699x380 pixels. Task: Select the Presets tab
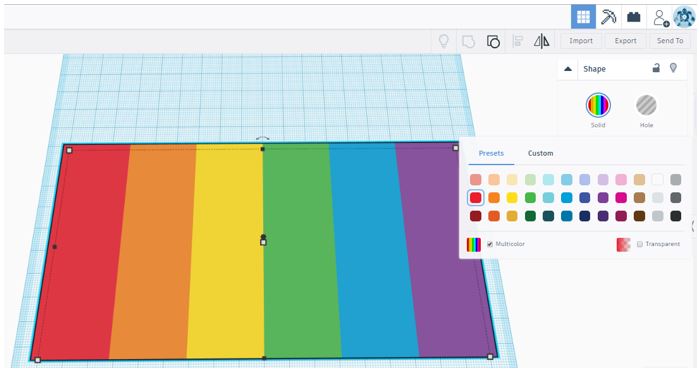(x=491, y=153)
